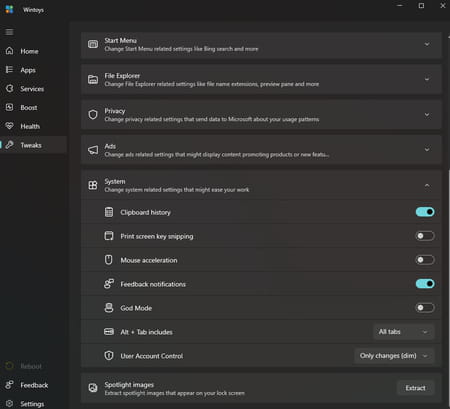
Task: Disable the Clipboard history toggle
Action: (425, 212)
